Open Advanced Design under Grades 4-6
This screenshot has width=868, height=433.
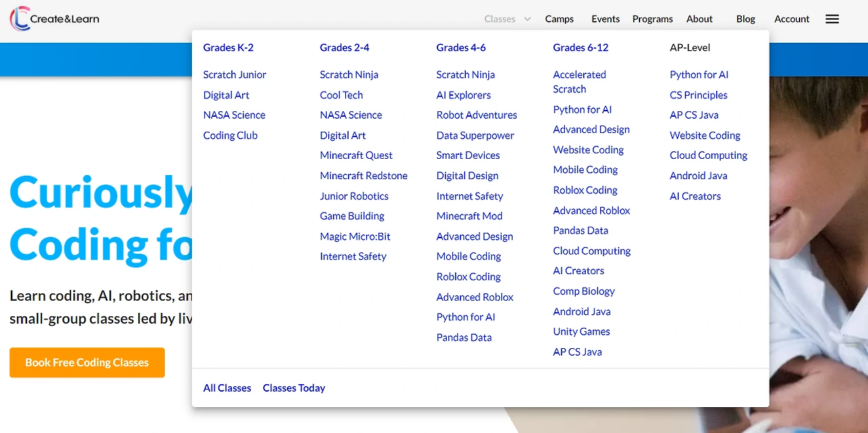pyautogui.click(x=475, y=236)
